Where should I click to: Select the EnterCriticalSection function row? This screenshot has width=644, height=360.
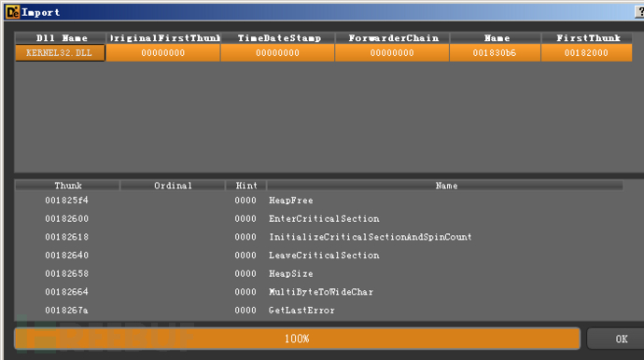click(319, 219)
